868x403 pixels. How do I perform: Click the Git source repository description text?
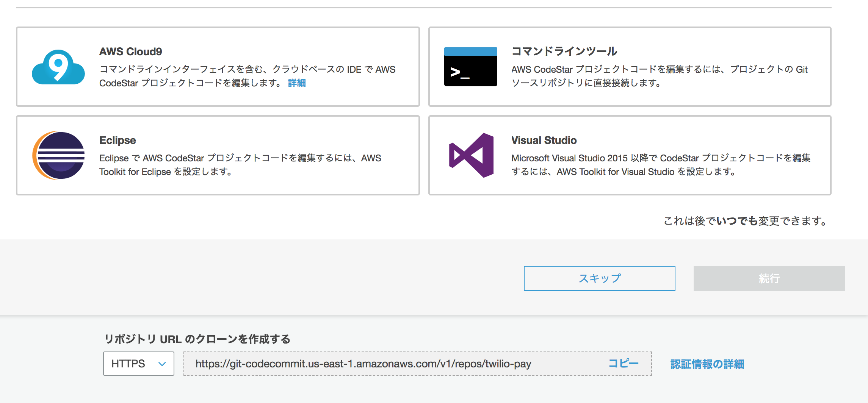coord(660,76)
